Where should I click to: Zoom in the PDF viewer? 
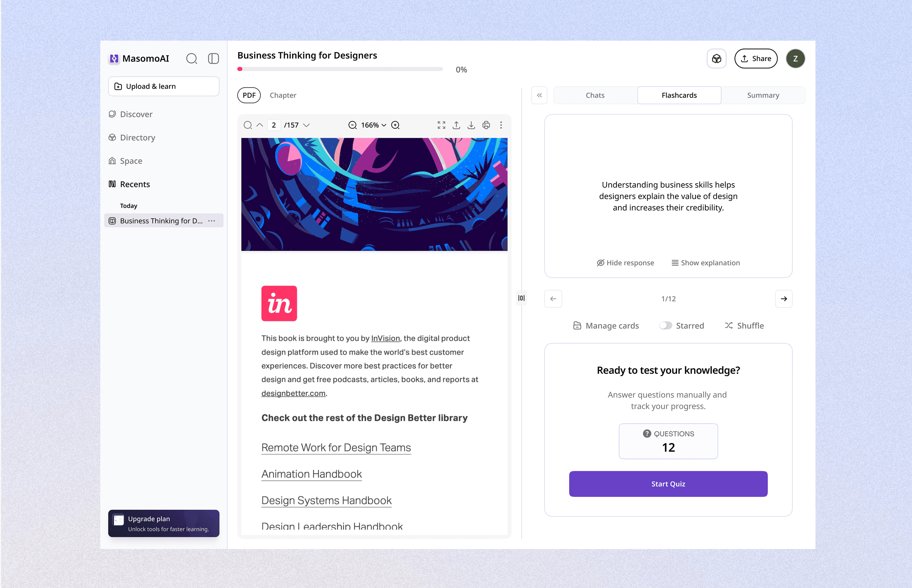pos(395,125)
